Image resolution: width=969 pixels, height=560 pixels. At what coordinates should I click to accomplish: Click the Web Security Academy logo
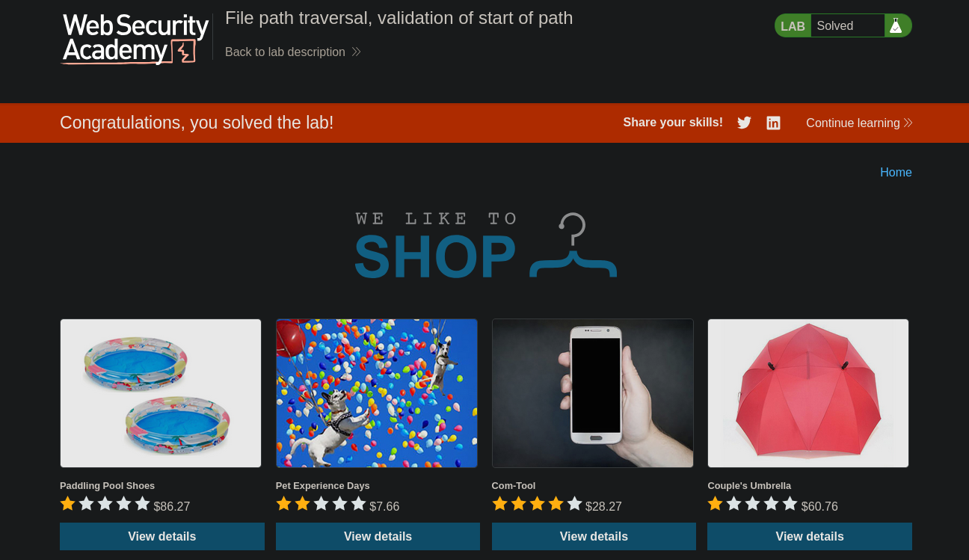pos(135,38)
